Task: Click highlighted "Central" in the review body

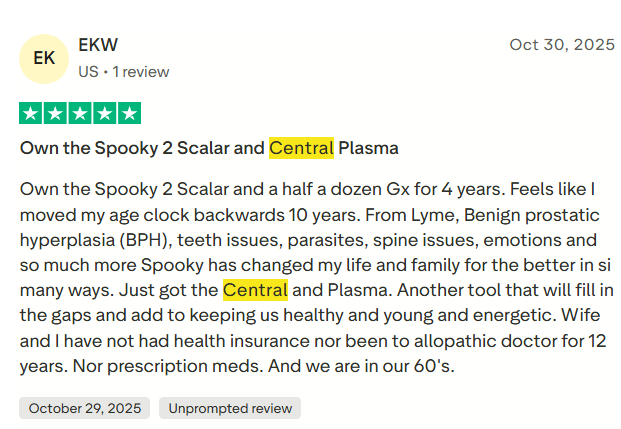Action: point(255,291)
